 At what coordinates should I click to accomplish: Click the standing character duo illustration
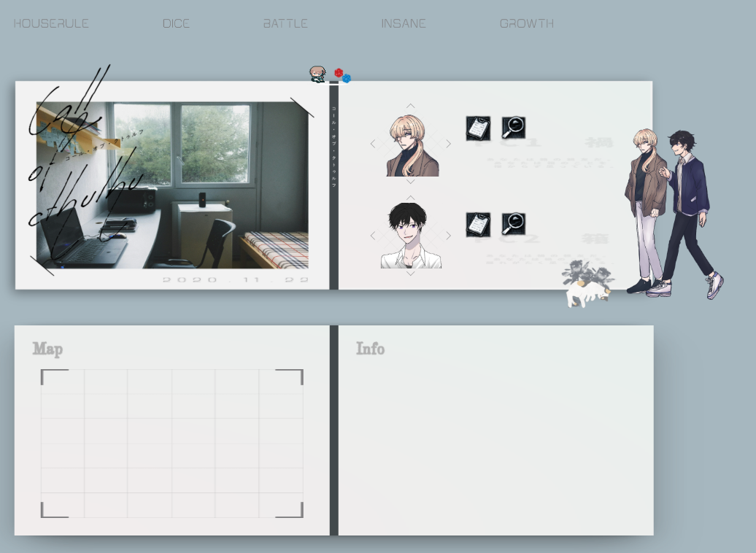tap(673, 213)
